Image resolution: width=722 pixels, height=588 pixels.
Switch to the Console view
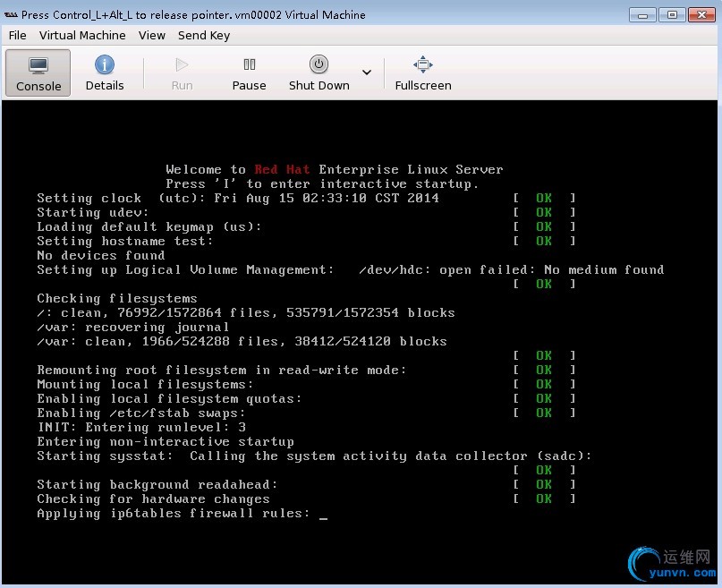click(38, 73)
